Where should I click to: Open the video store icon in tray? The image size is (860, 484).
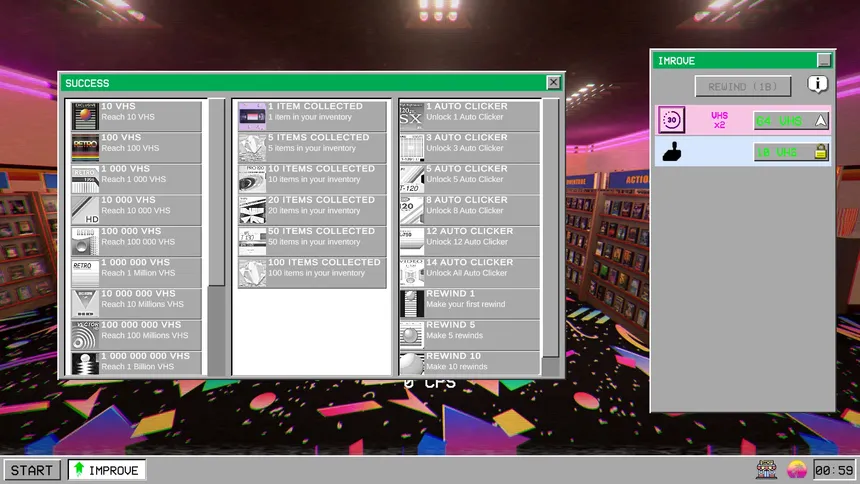(766, 470)
